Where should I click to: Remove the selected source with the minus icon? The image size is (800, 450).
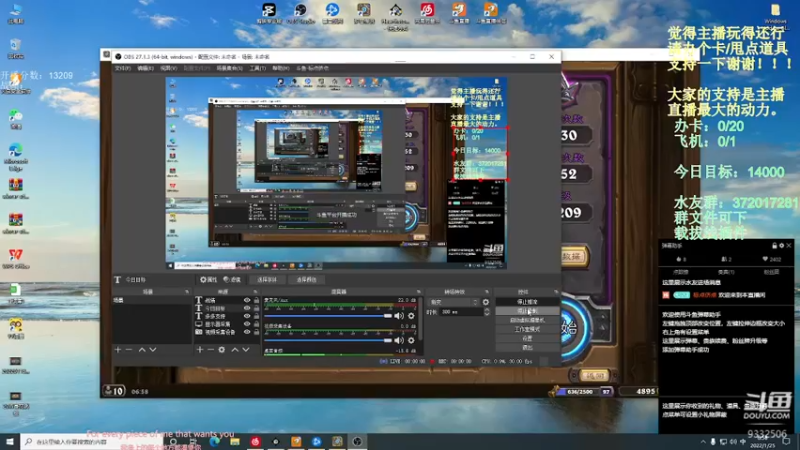click(210, 349)
